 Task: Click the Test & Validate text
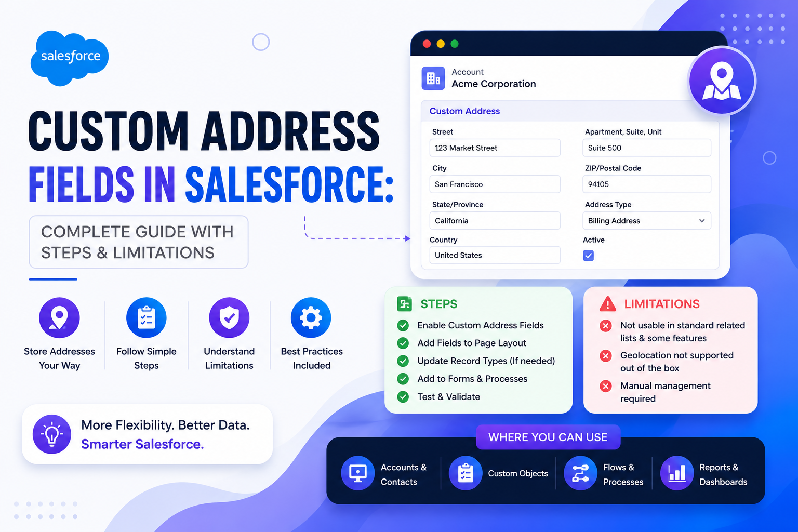tap(449, 397)
